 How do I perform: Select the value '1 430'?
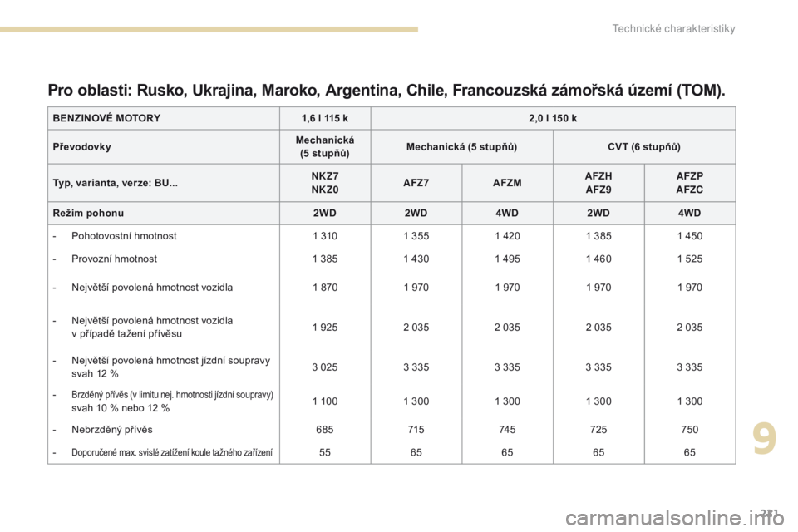(x=416, y=259)
